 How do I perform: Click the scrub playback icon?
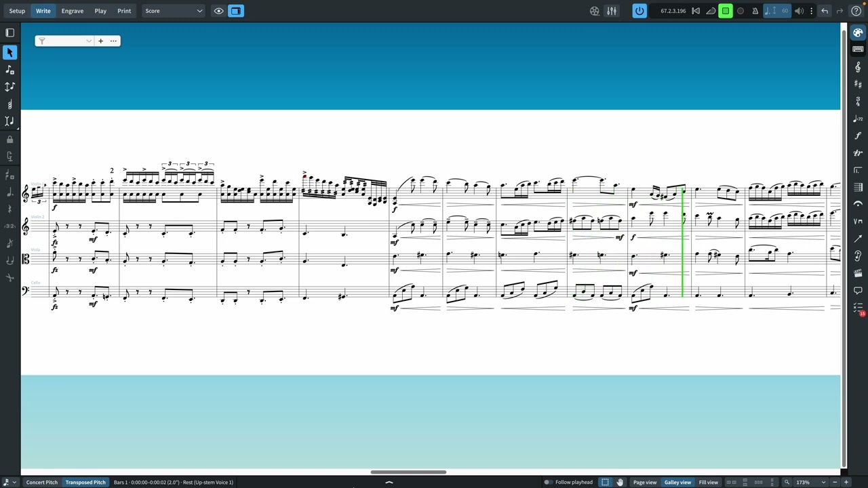point(711,11)
